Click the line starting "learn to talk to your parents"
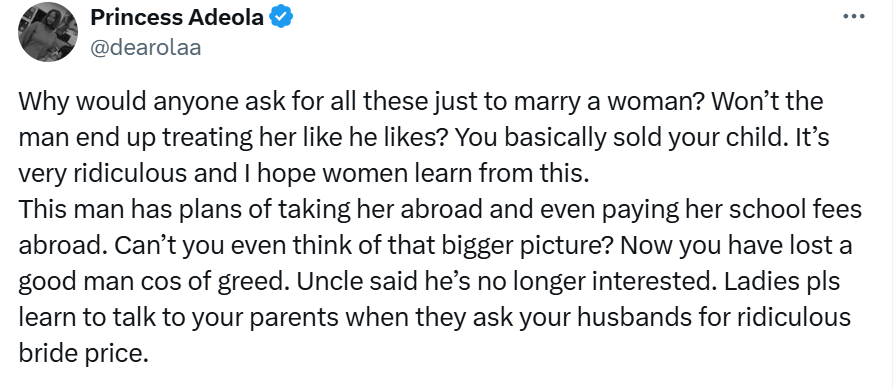The height and width of the screenshot is (390, 896). pyautogui.click(x=435, y=317)
